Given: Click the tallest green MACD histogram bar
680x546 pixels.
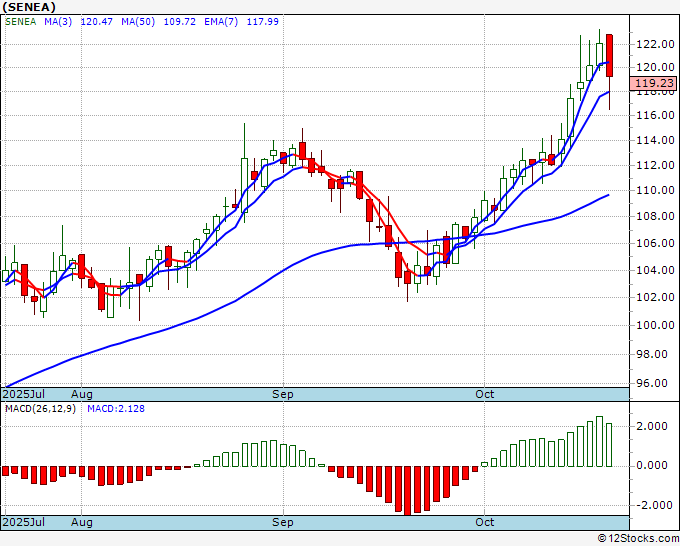Looking at the screenshot, I should pyautogui.click(x=599, y=441).
